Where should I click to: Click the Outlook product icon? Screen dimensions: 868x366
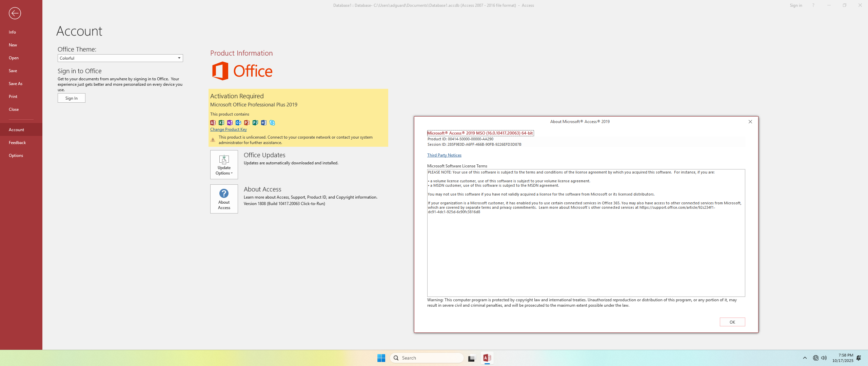238,123
